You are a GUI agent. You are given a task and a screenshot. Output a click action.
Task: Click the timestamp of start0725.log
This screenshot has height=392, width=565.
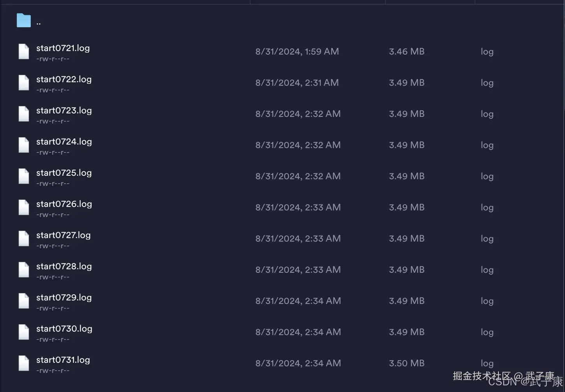tap(298, 176)
